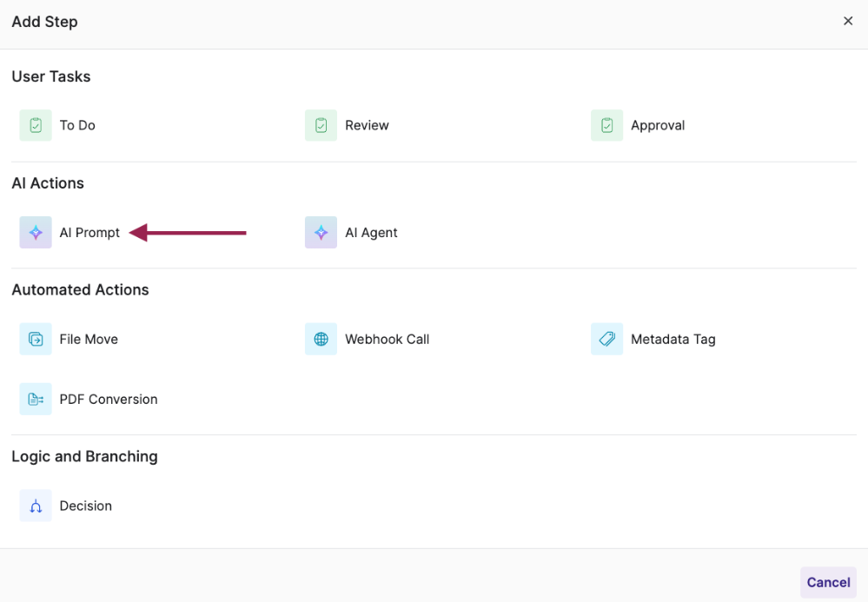
Task: Select the Review step label
Action: click(367, 125)
